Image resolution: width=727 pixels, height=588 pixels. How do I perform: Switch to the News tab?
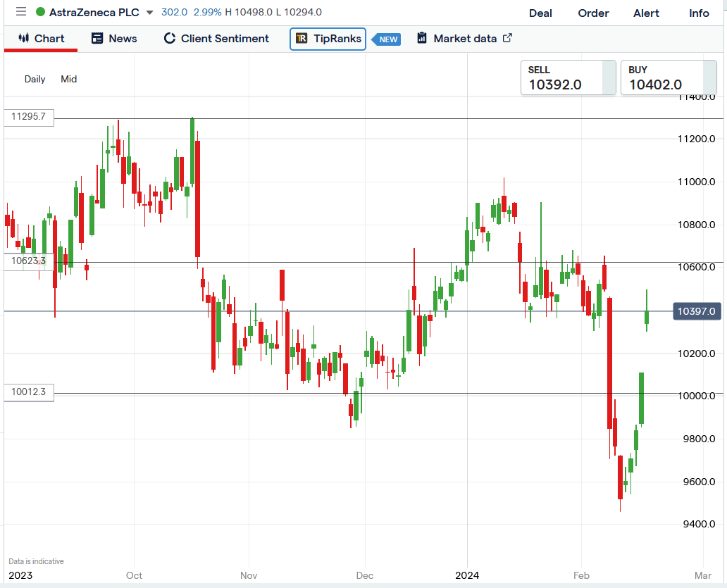[114, 39]
